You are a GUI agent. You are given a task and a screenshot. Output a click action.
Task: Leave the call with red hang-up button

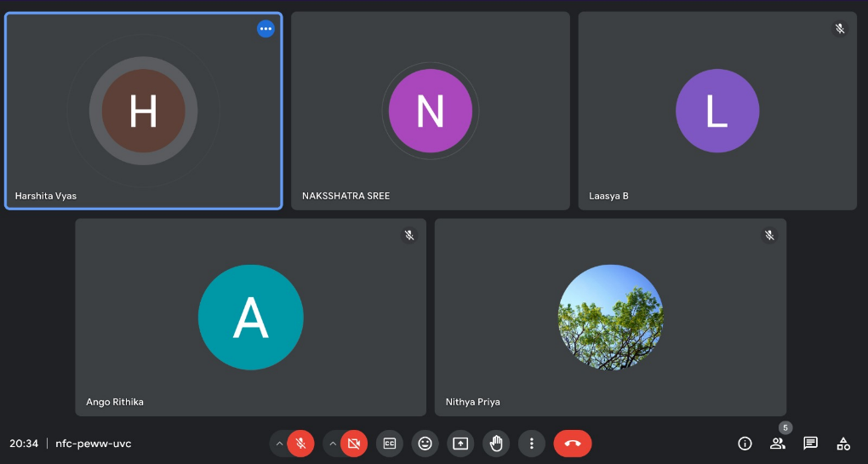click(x=572, y=444)
